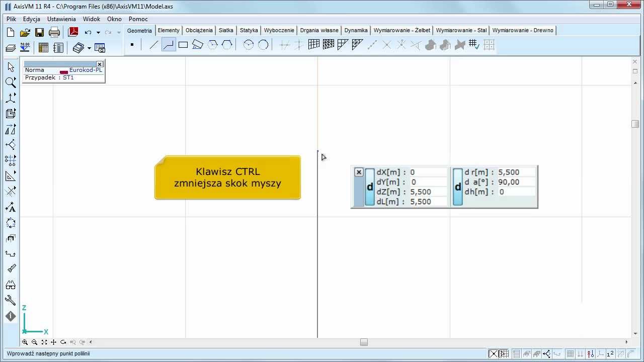Open the Pomoc menu
Screen dimensions: 644x362
(138, 19)
